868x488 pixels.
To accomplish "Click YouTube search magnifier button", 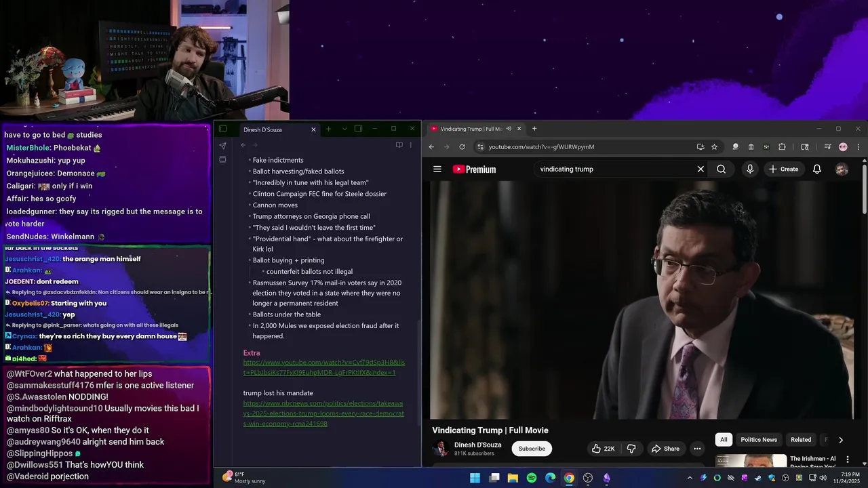I will point(721,169).
